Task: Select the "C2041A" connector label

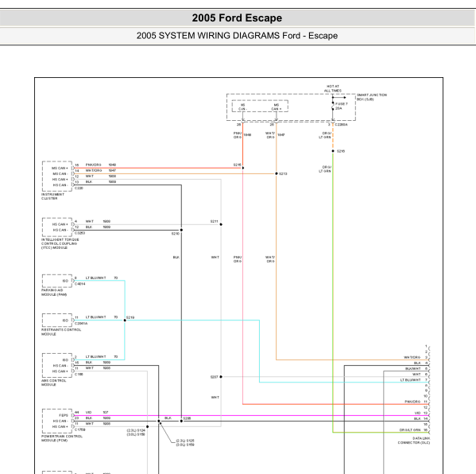Action: click(81, 324)
